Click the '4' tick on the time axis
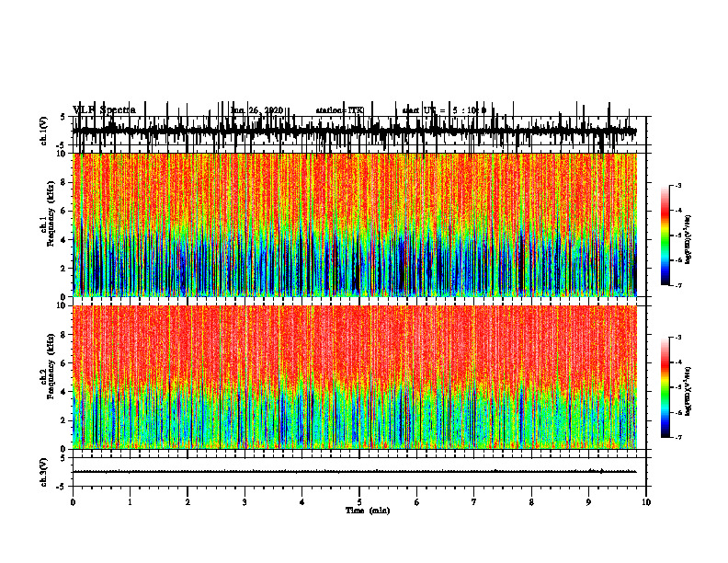Screen dimensions: 728x563 302,502
